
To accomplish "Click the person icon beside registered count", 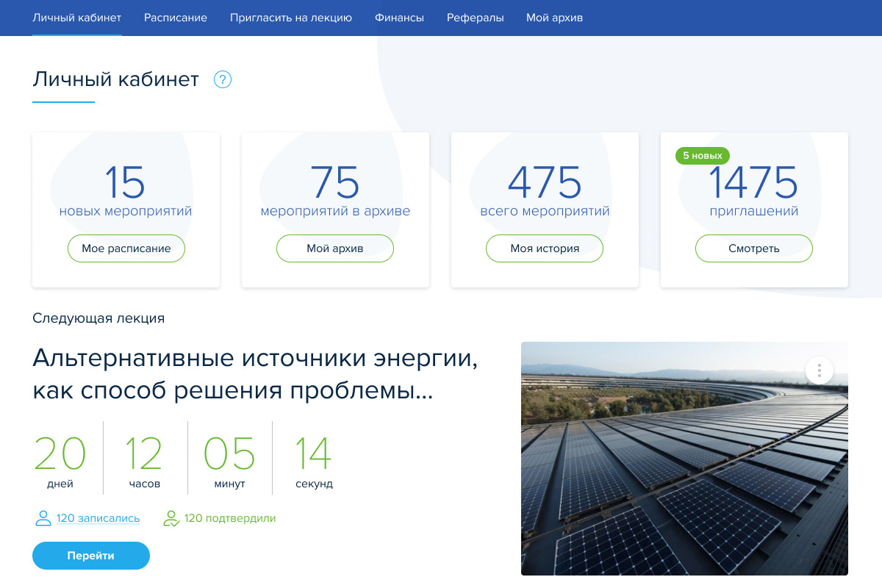I will tap(43, 518).
